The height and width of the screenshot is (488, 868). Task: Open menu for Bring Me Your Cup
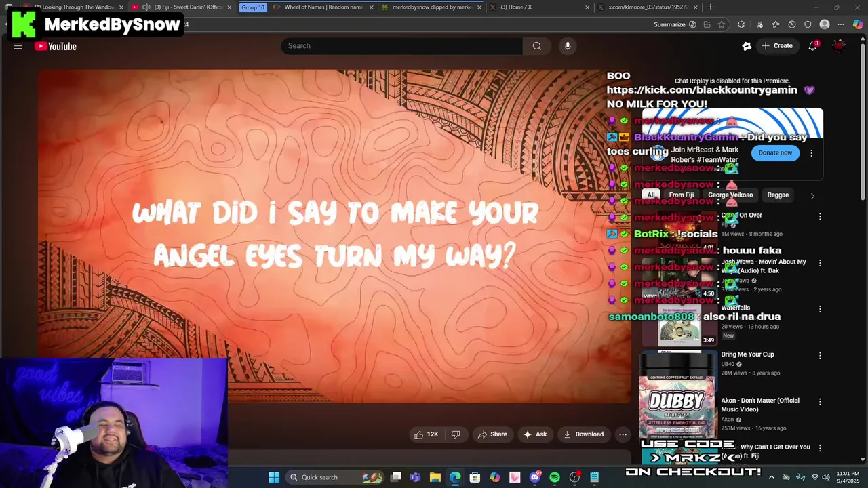tap(820, 355)
